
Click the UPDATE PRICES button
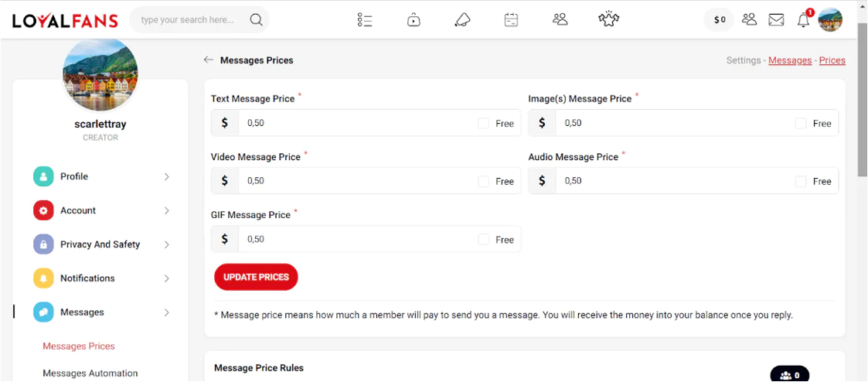coord(256,277)
